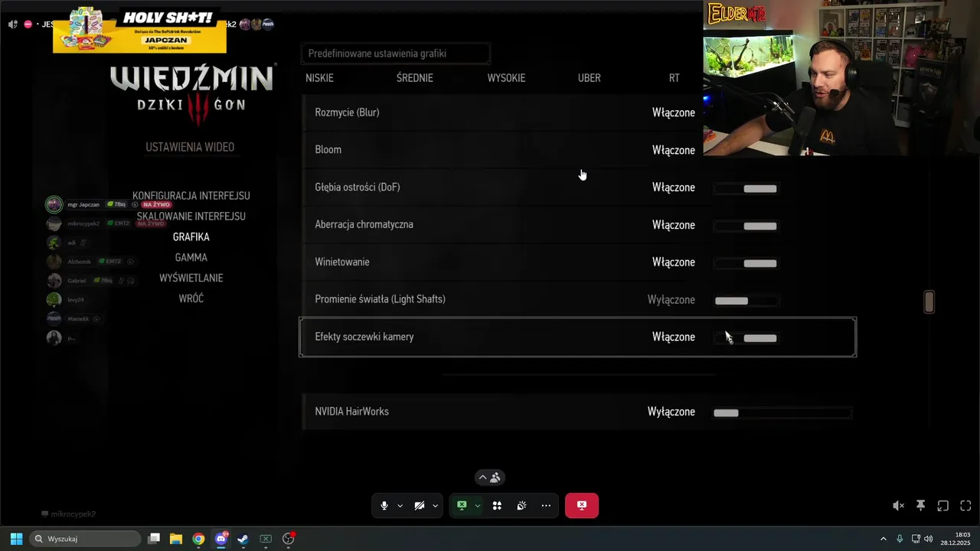980x551 pixels.
Task: Pop out the stream window
Action: (x=943, y=506)
